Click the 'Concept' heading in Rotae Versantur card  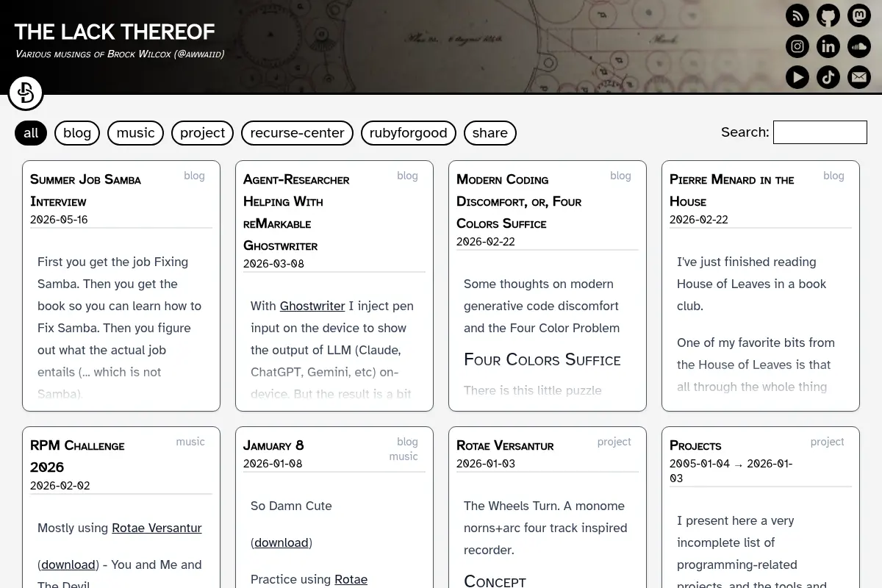point(495,581)
